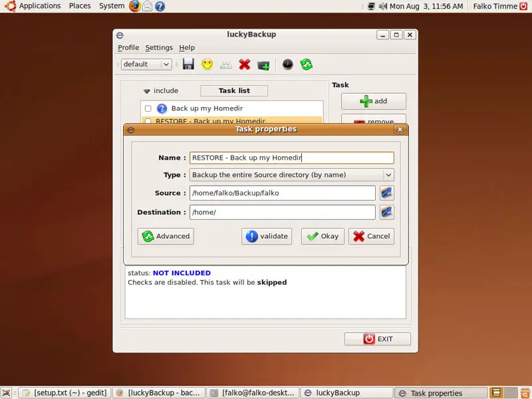Click the network monitor tray icon

(371, 6)
